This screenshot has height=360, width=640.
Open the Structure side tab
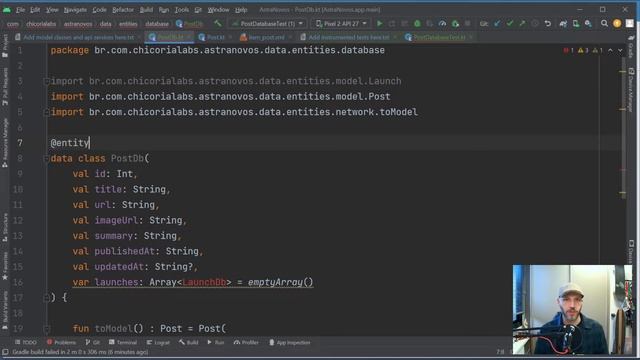5,227
